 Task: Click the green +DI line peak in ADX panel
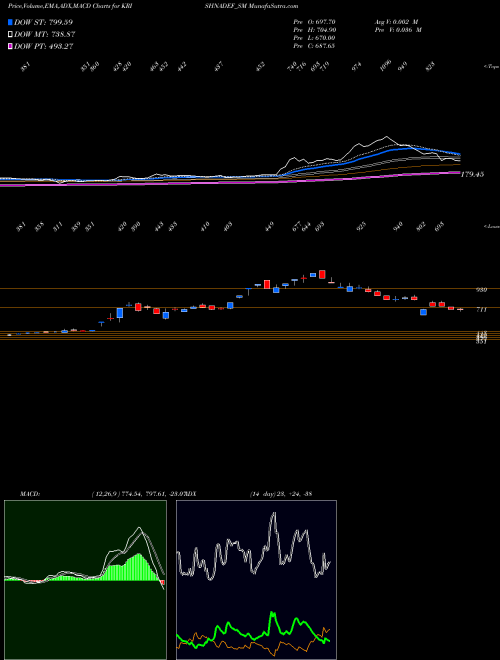click(x=273, y=613)
